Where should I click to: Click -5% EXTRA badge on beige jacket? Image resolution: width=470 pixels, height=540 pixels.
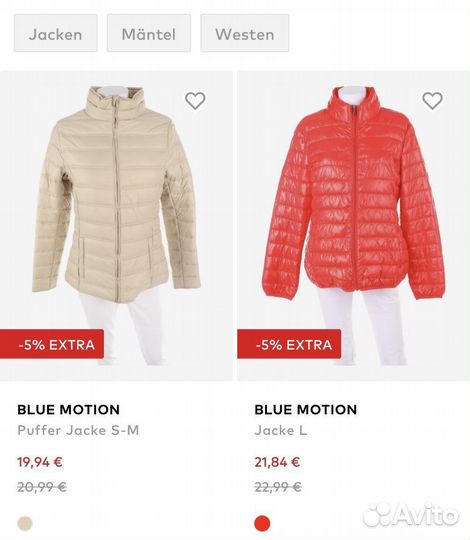click(52, 344)
